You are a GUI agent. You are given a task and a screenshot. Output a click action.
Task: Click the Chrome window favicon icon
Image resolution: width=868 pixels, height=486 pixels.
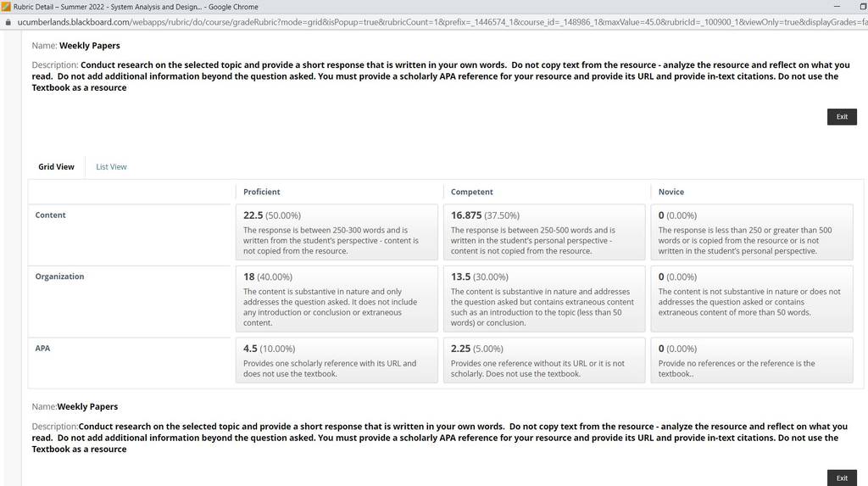pyautogui.click(x=6, y=7)
